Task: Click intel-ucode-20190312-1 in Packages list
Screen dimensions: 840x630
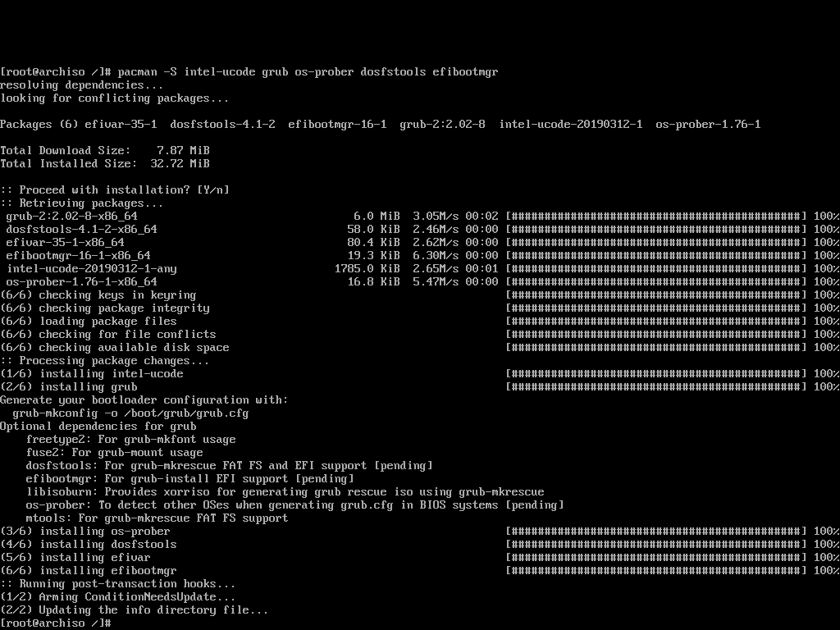Action: pos(571,125)
